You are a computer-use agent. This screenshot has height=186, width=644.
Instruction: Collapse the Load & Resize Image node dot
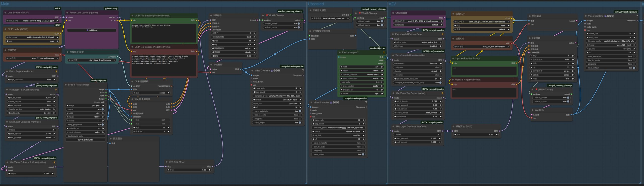(x=66, y=85)
